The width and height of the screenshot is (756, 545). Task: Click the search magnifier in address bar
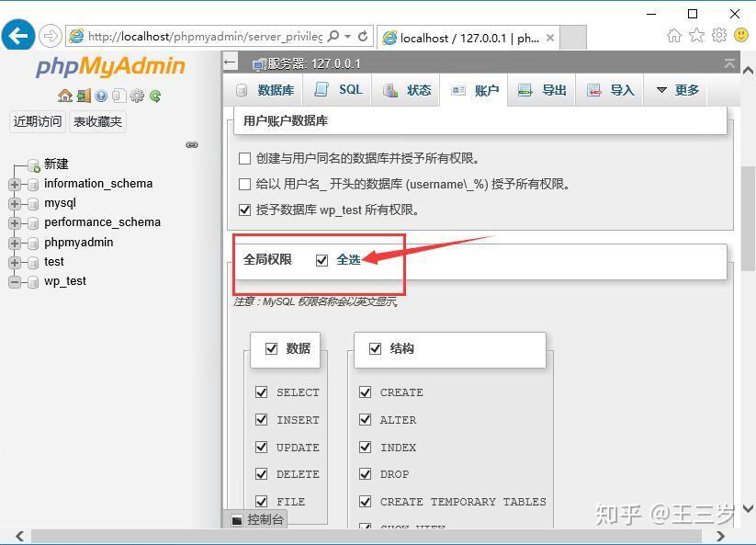pyautogui.click(x=333, y=36)
